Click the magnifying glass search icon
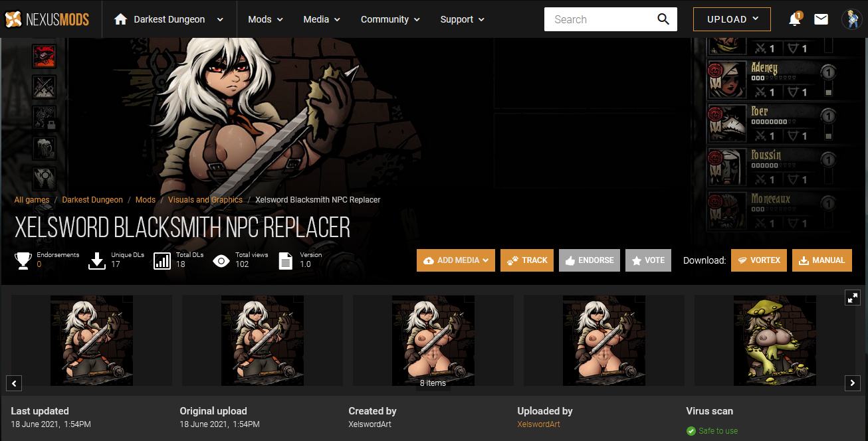 pyautogui.click(x=663, y=19)
